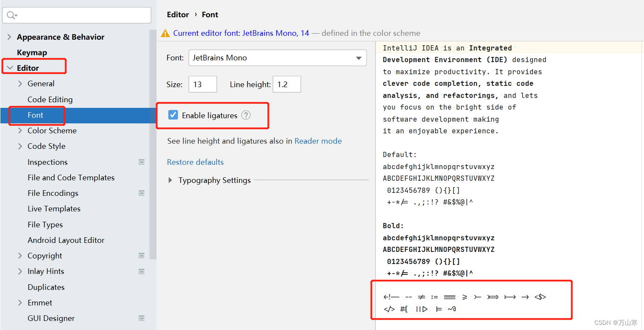Click the Restore defaults link

[195, 162]
